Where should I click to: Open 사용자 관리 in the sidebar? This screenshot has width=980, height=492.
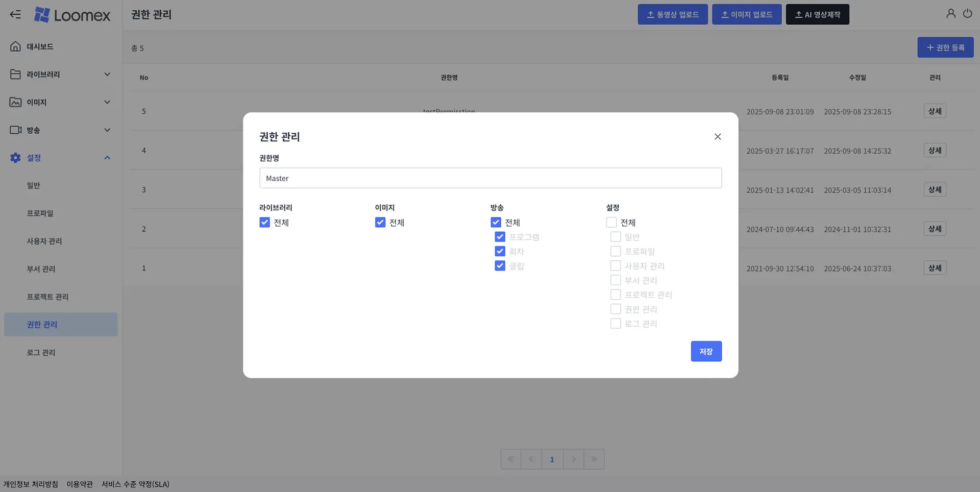point(44,241)
